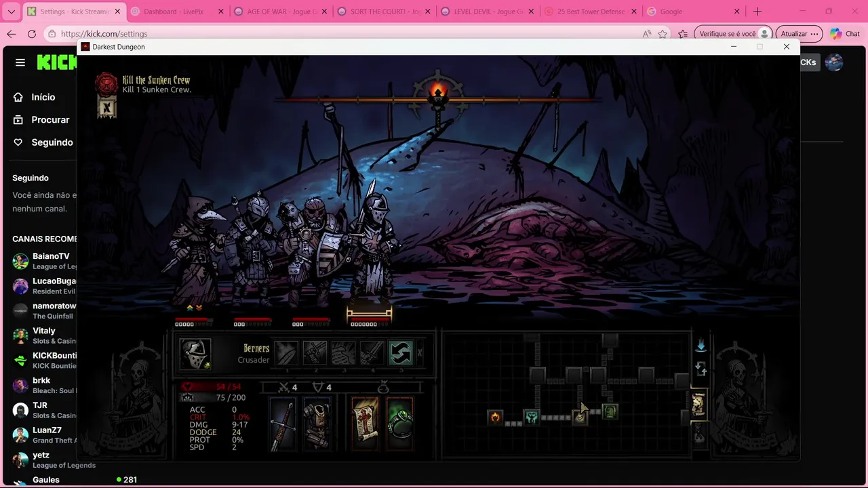868x488 pixels.
Task: Click the red quest seal icon
Action: point(106,84)
